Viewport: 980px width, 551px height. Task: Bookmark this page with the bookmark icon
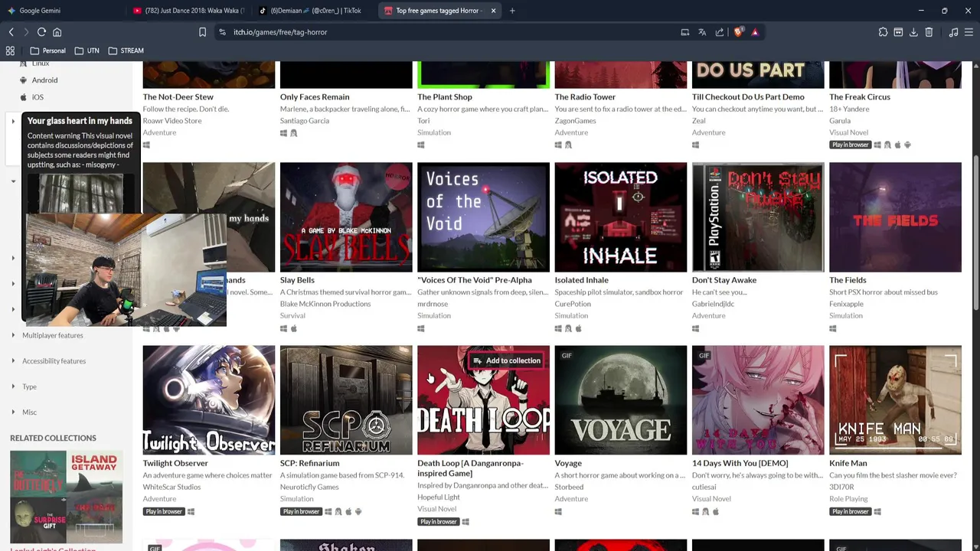pos(202,32)
